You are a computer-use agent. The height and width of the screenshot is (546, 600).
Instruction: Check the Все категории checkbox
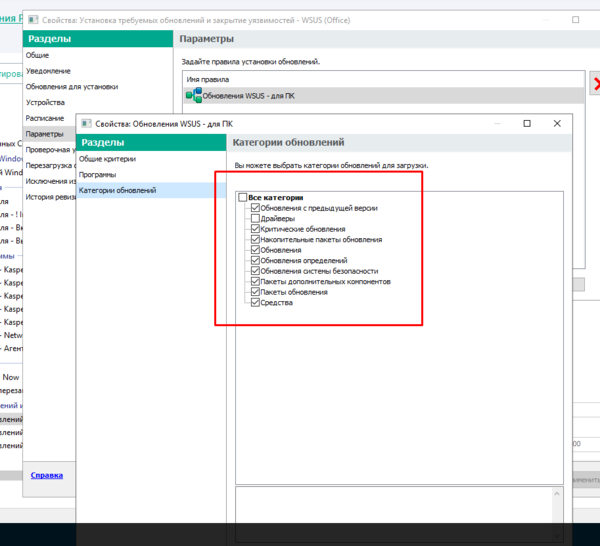coord(243,198)
